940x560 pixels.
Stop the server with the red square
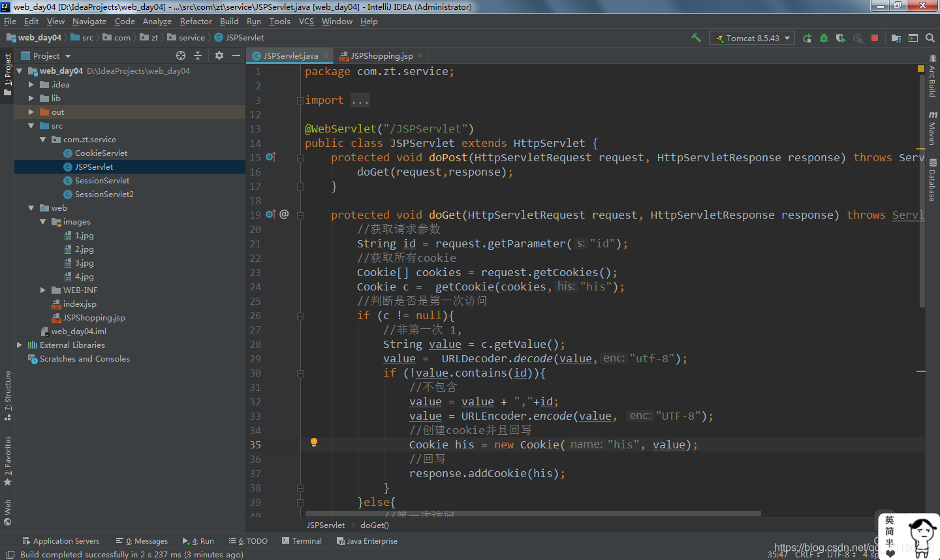pos(875,38)
